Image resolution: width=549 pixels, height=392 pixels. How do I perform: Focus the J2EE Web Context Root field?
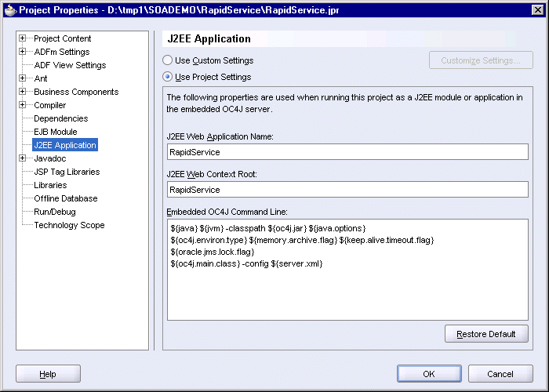tap(347, 190)
